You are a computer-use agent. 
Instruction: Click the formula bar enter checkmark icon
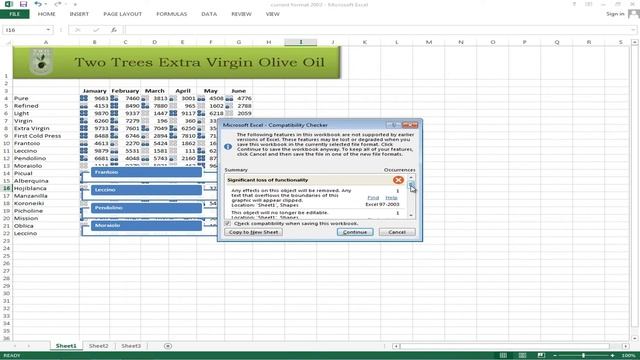(96, 30)
